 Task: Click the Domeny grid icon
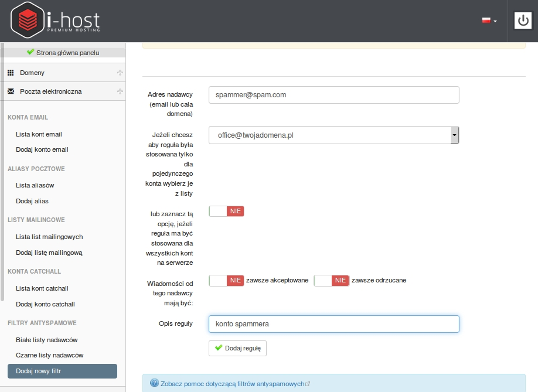[x=11, y=73]
